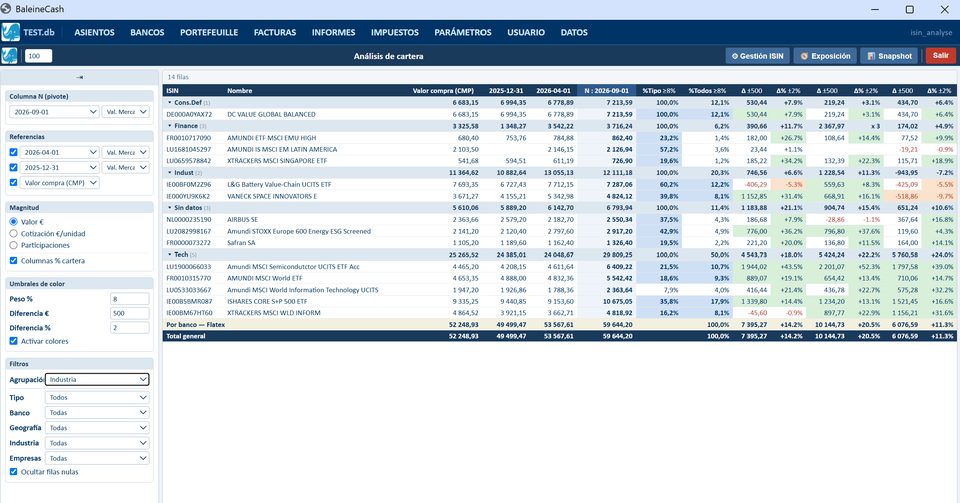Open the Industria filter dropdown
Image resolution: width=960 pixels, height=503 pixels.
pyautogui.click(x=97, y=443)
